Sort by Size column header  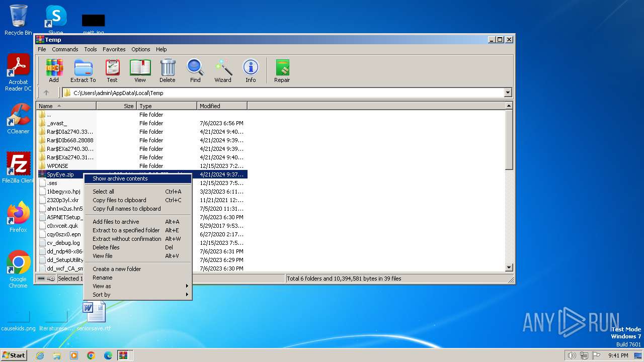pos(116,106)
